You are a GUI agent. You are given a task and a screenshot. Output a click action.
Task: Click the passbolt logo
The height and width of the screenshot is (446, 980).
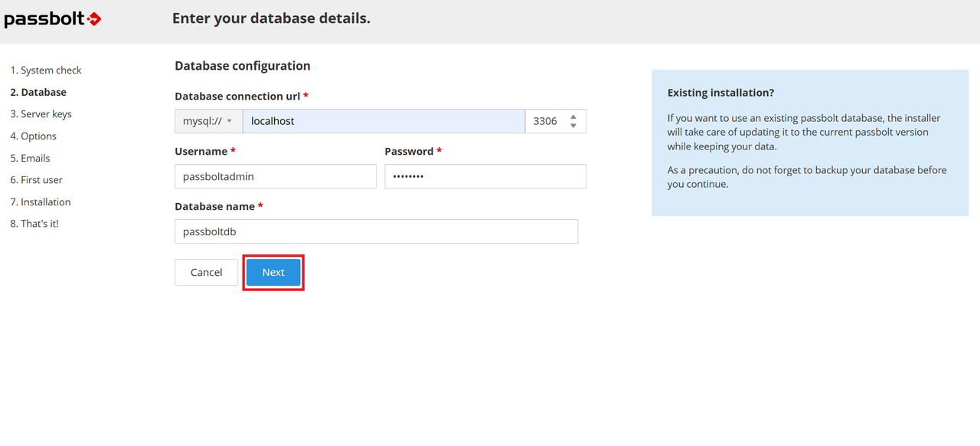(53, 19)
